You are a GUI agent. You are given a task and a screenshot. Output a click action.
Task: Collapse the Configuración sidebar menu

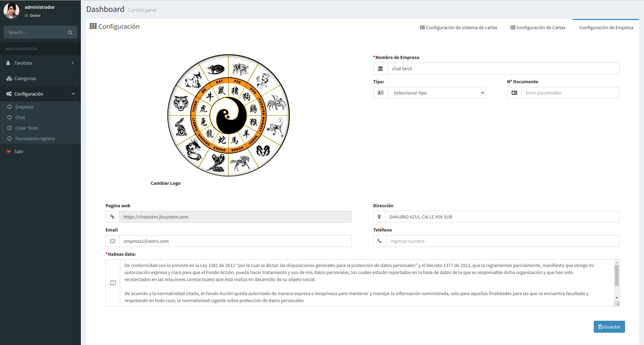(40, 94)
